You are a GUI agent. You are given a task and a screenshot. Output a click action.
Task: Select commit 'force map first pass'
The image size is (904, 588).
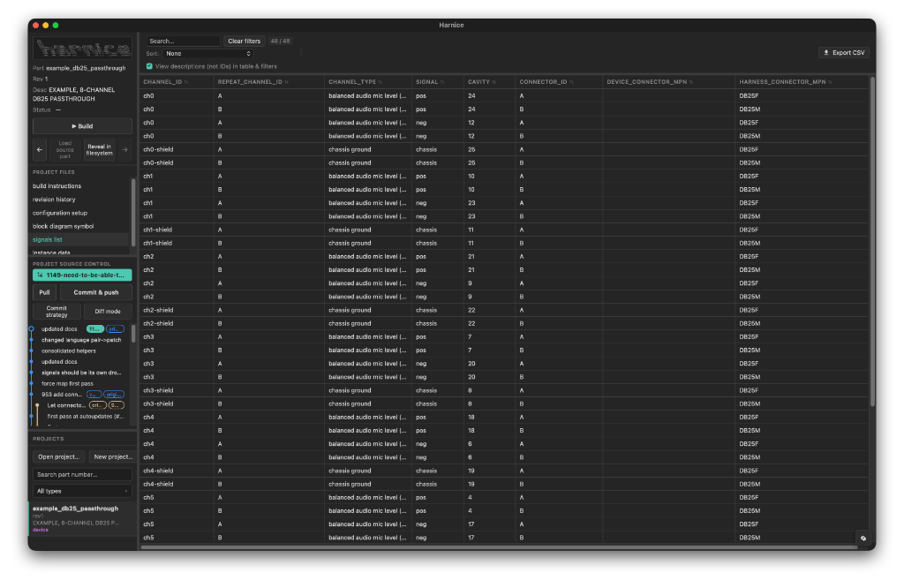(x=67, y=384)
